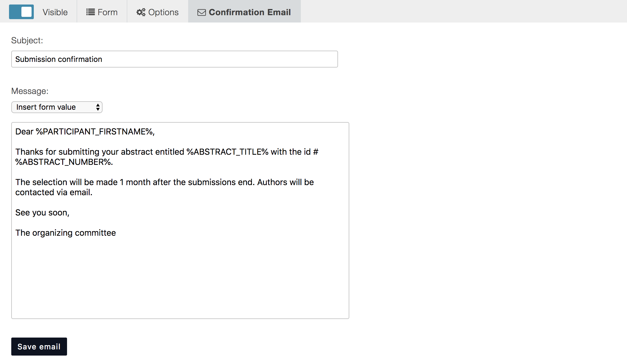Click the 'See you soon,' line

pyautogui.click(x=42, y=213)
